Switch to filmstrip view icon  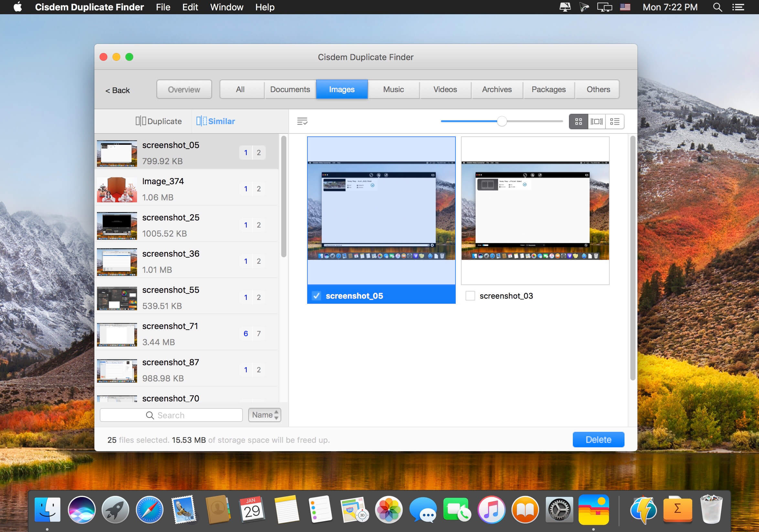596,122
